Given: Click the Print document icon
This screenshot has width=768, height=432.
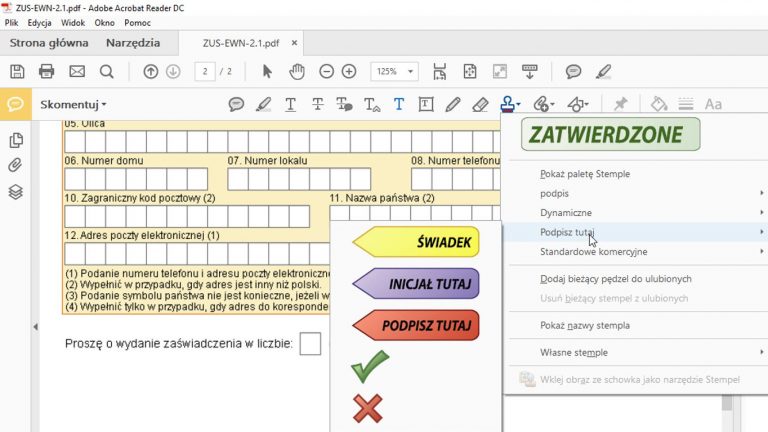Looking at the screenshot, I should tap(46, 71).
